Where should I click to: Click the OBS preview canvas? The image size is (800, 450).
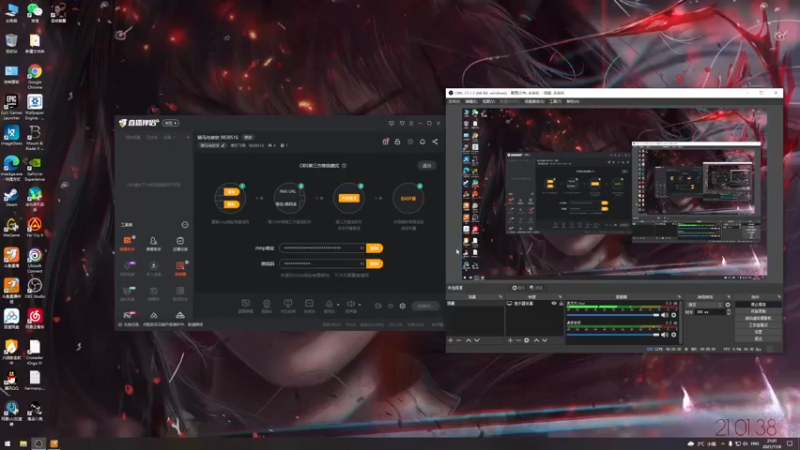pos(614,194)
